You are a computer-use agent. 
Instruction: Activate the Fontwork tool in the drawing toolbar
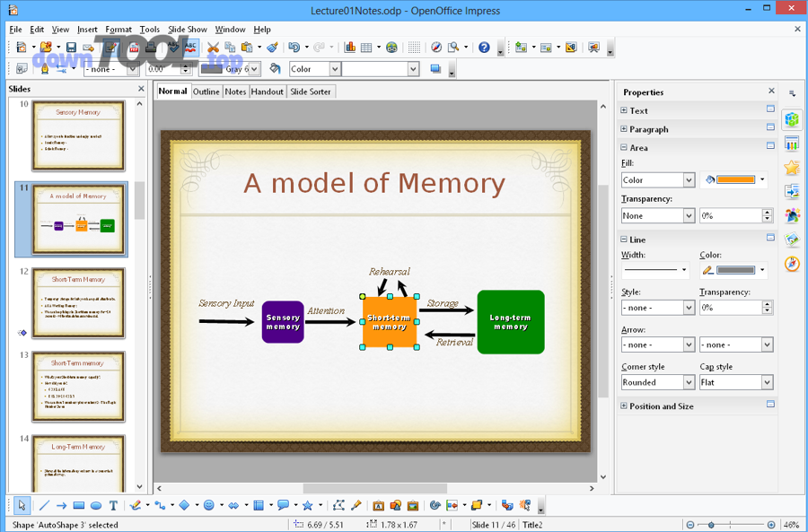click(x=377, y=505)
